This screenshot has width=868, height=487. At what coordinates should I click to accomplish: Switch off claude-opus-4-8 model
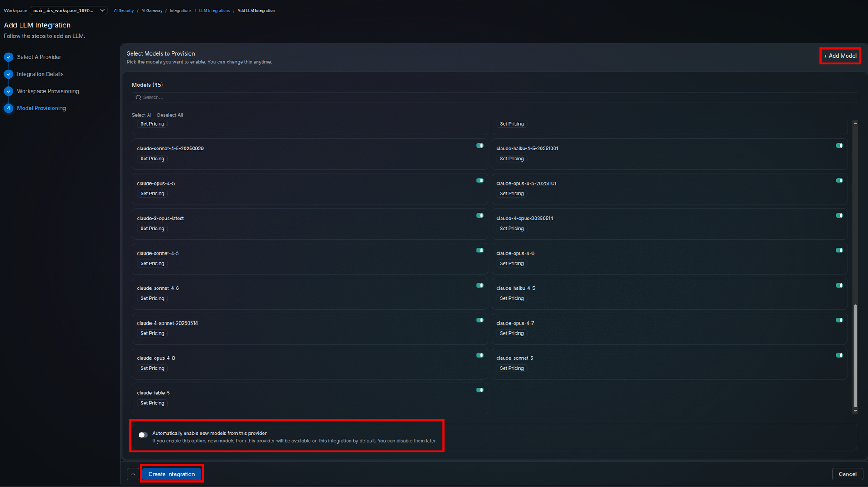tap(480, 355)
